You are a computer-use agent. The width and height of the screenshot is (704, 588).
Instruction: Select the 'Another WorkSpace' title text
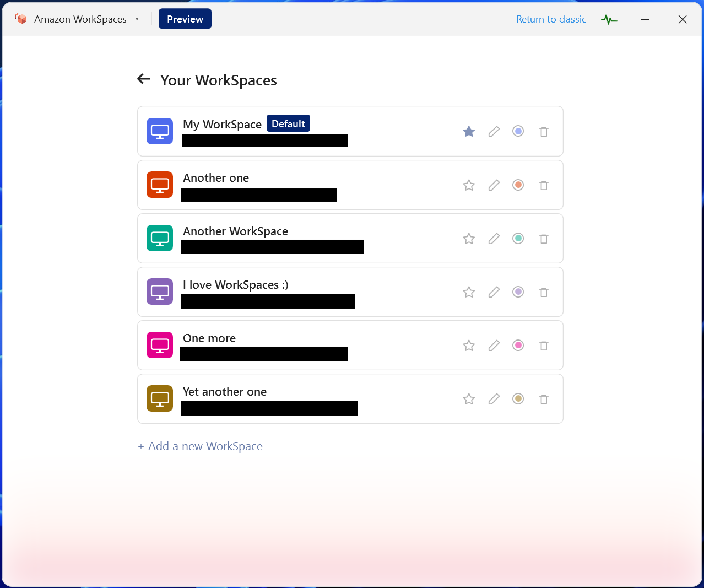click(235, 231)
